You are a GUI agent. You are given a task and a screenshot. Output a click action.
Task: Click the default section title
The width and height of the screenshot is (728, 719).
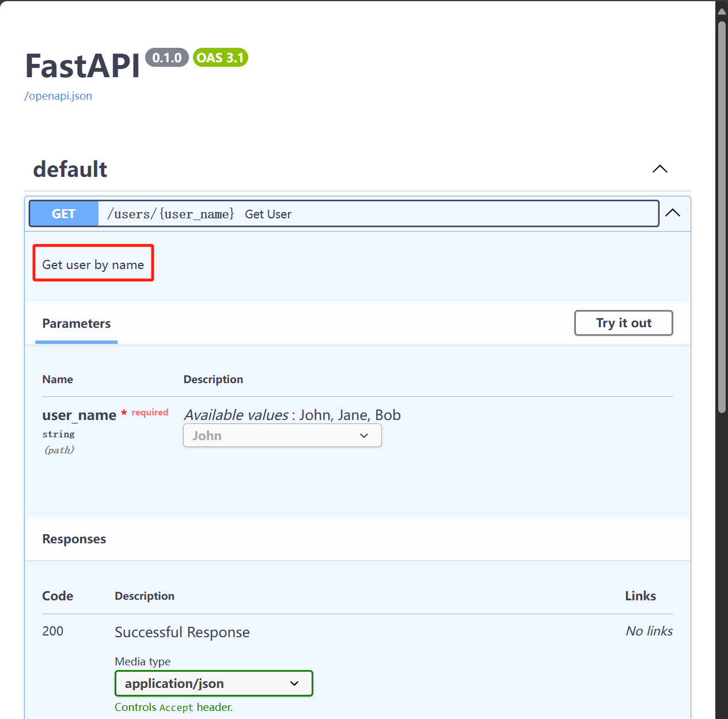coord(70,169)
